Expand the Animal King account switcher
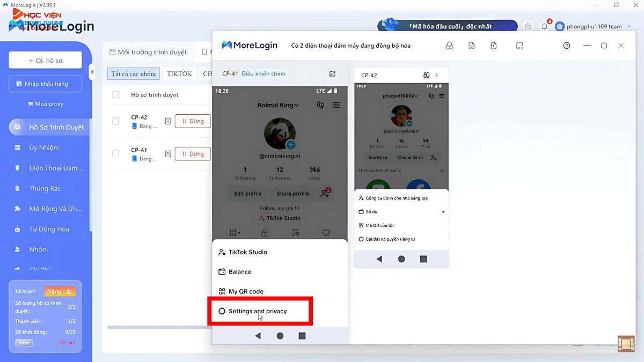 (278, 105)
